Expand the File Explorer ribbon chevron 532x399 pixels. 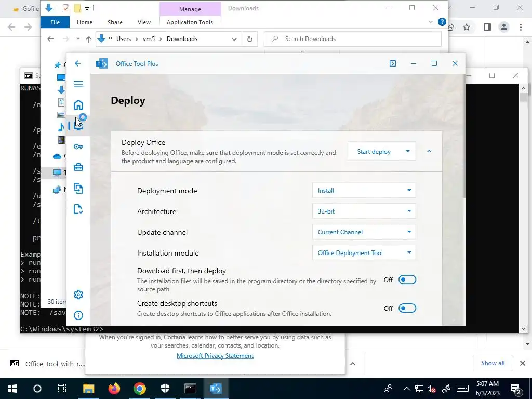[x=431, y=22]
